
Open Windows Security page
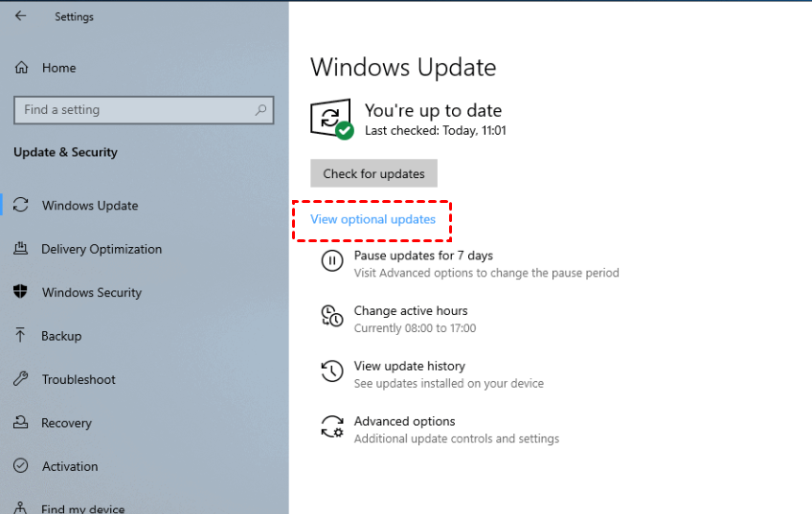[92, 293]
